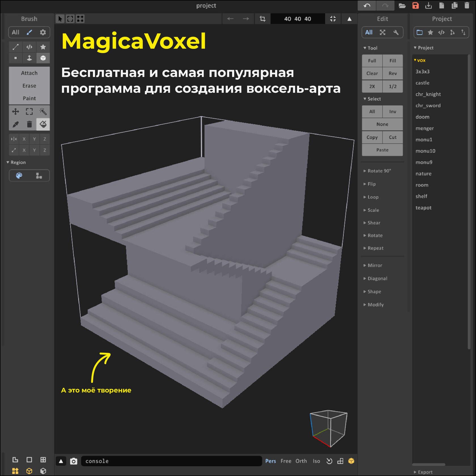476x476 pixels.
Task: Select the Line brush icon
Action: coord(16,47)
